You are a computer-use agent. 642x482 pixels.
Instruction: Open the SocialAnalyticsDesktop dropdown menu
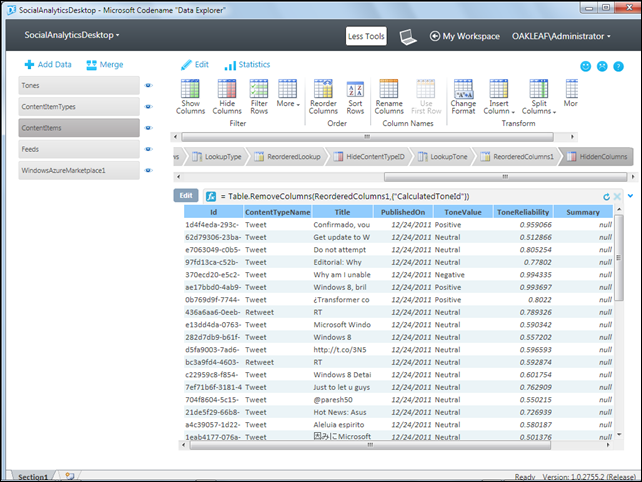coord(72,35)
